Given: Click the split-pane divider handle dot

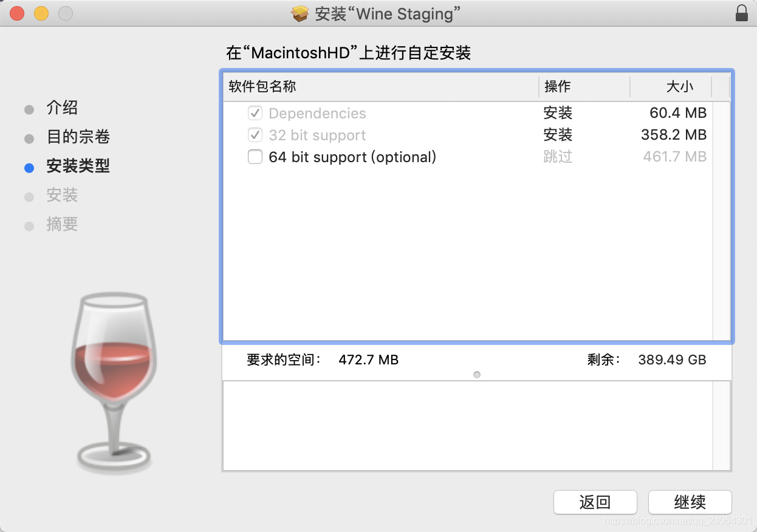Looking at the screenshot, I should point(477,375).
